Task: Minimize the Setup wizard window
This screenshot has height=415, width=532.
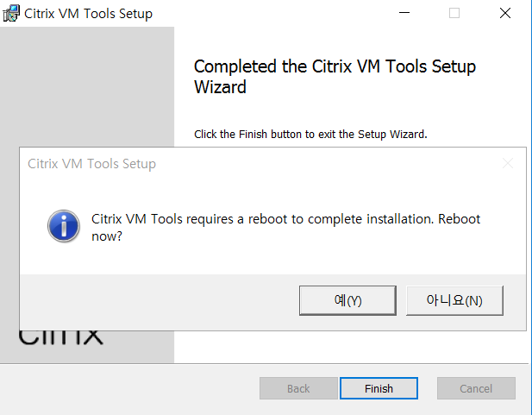Action: (x=404, y=14)
